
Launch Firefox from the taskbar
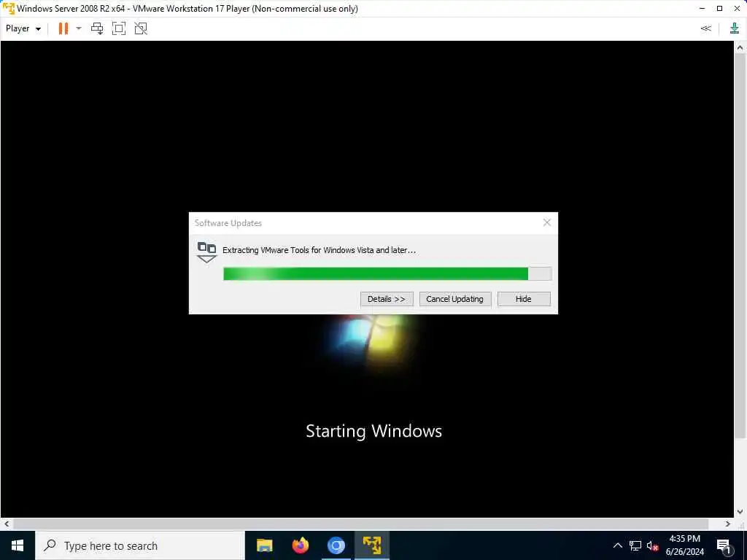coord(300,545)
